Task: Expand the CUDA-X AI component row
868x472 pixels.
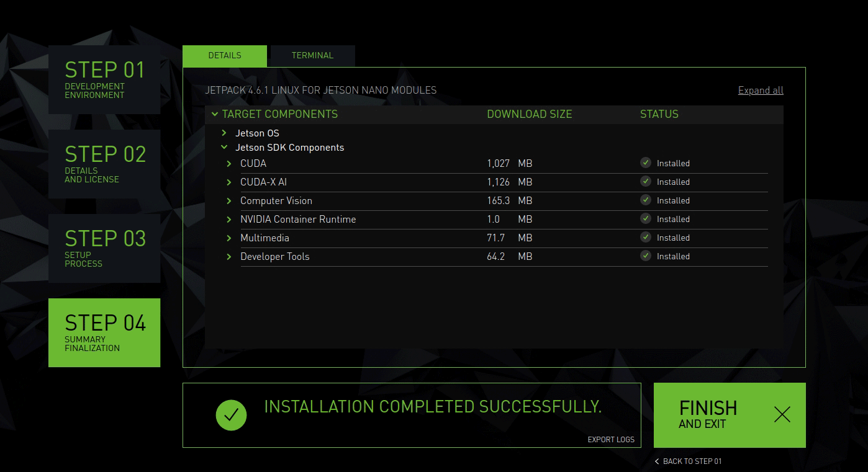Action: click(x=229, y=182)
